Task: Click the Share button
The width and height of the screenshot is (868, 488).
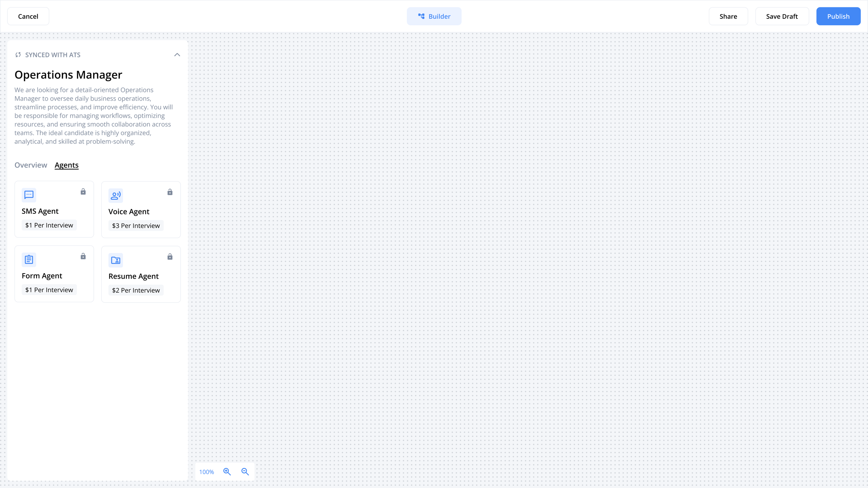Action: [x=728, y=16]
